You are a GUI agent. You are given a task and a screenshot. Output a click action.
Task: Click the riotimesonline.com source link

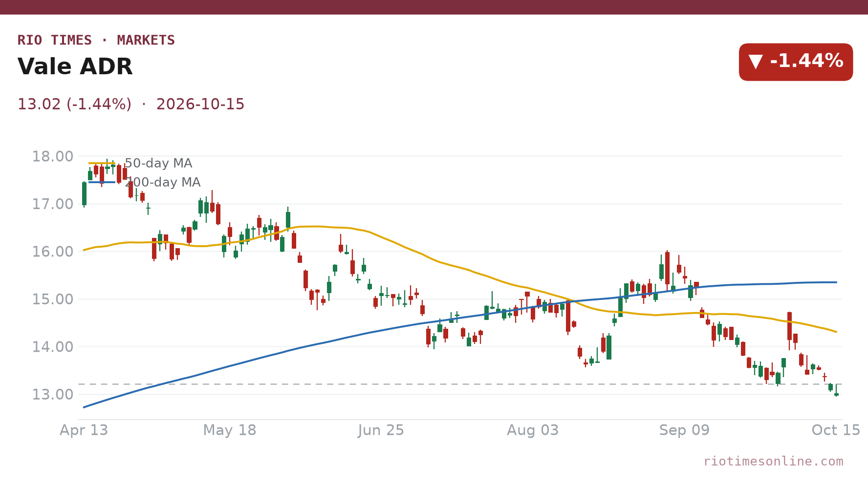(x=773, y=461)
